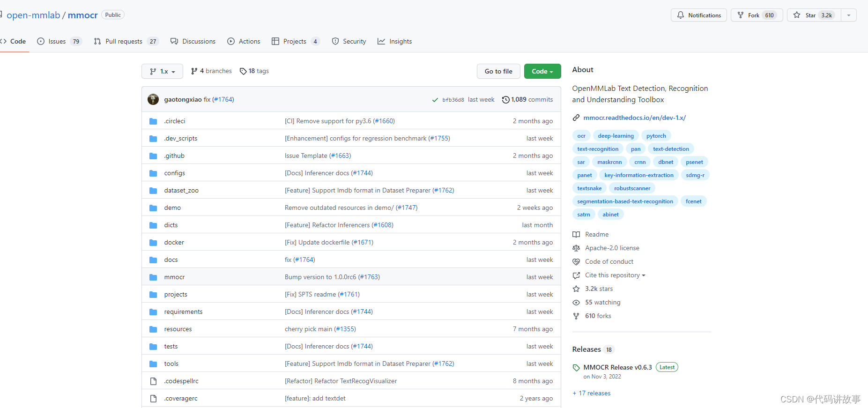Click the link chain icon beside readthedocs URL
The width and height of the screenshot is (868, 408).
click(576, 118)
